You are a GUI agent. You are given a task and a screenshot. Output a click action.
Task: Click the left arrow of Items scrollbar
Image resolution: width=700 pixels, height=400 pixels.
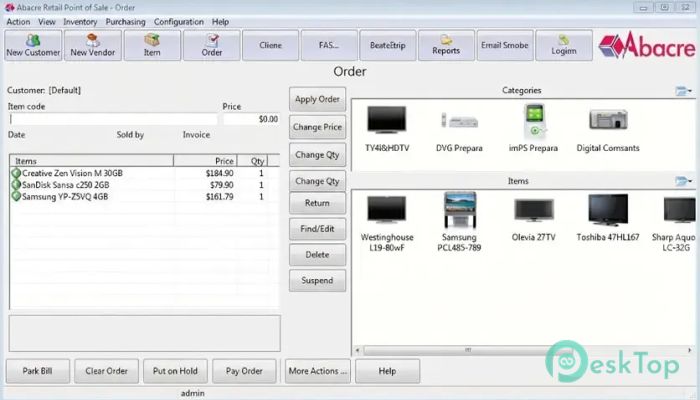(x=358, y=350)
